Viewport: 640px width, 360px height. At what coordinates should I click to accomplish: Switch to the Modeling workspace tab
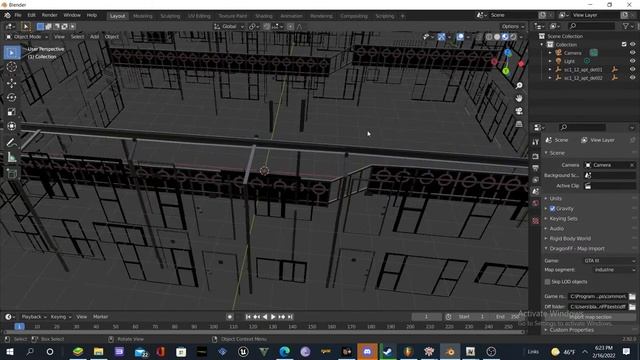point(142,16)
